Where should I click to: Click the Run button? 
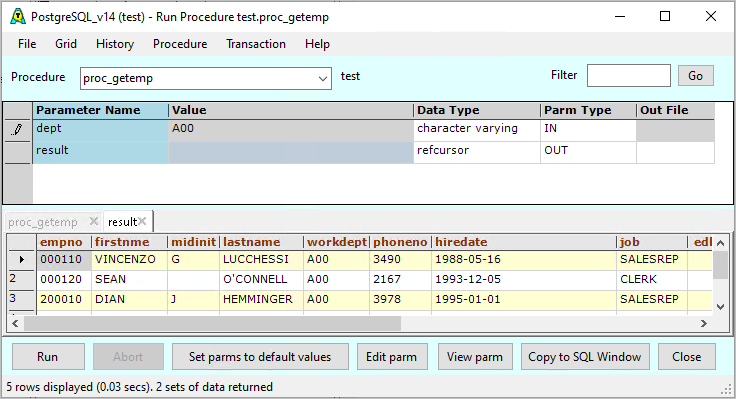point(48,357)
